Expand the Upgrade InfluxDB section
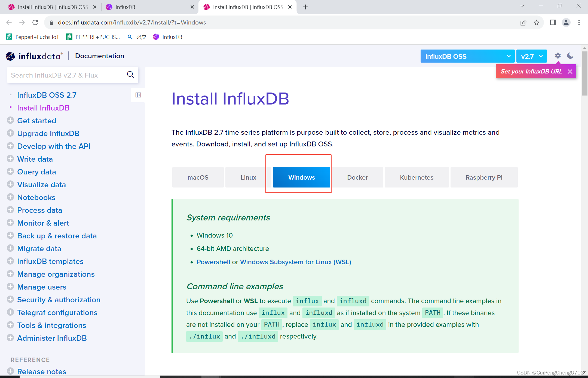This screenshot has height=378, width=588. tap(10, 133)
